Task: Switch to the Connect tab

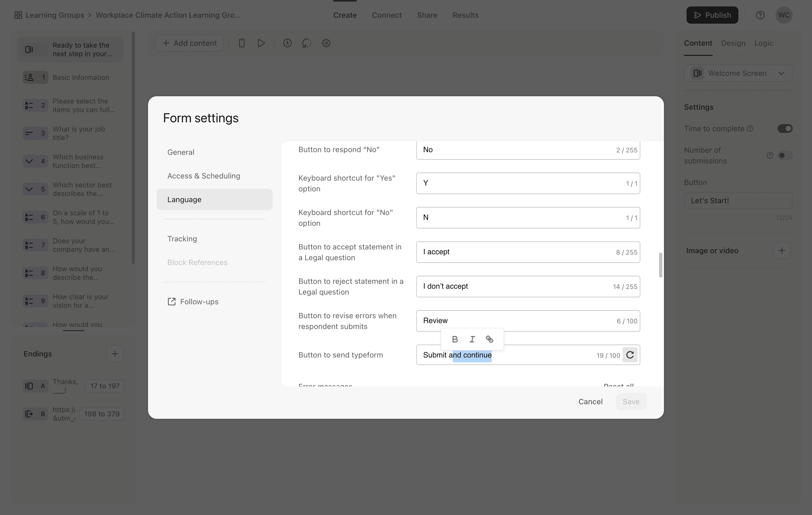Action: (x=386, y=15)
